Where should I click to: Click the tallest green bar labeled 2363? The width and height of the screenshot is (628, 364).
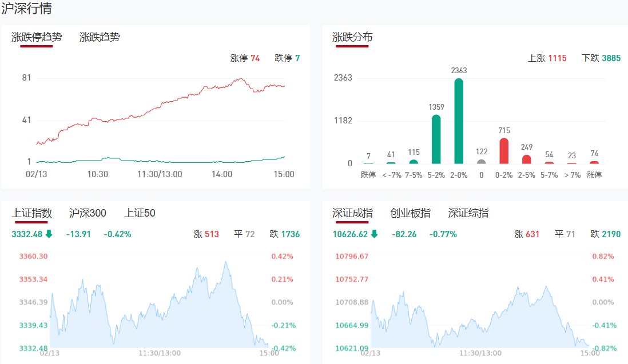tap(459, 121)
